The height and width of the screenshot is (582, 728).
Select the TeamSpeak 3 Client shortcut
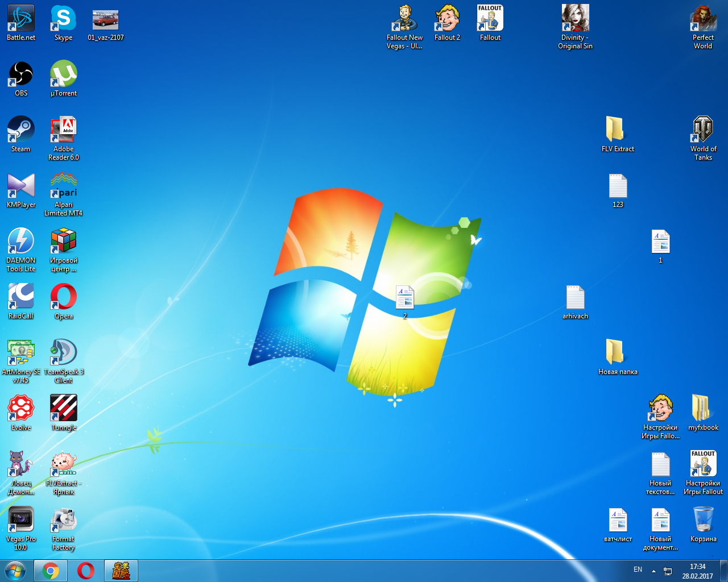[64, 362]
